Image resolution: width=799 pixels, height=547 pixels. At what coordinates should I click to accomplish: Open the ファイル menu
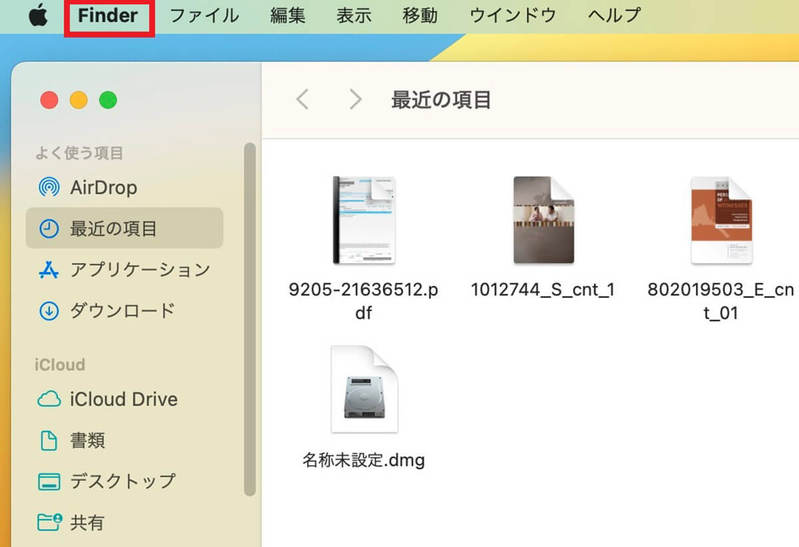point(204,15)
